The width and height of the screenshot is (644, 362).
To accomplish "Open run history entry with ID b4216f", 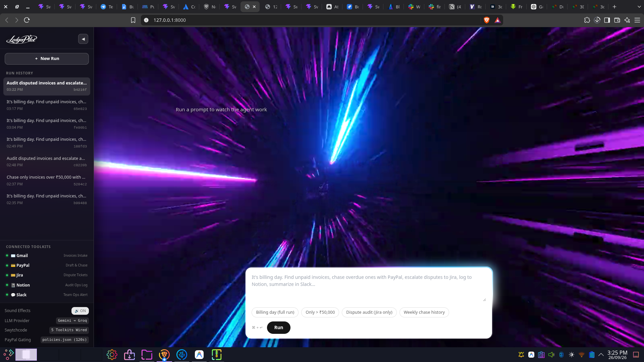I will [47, 86].
